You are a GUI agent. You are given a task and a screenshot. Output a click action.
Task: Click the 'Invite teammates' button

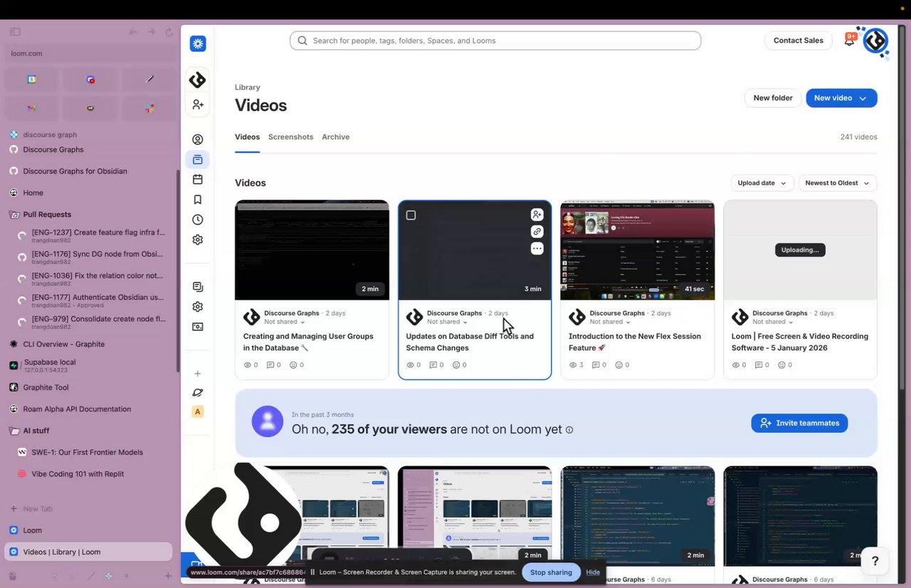tap(799, 423)
